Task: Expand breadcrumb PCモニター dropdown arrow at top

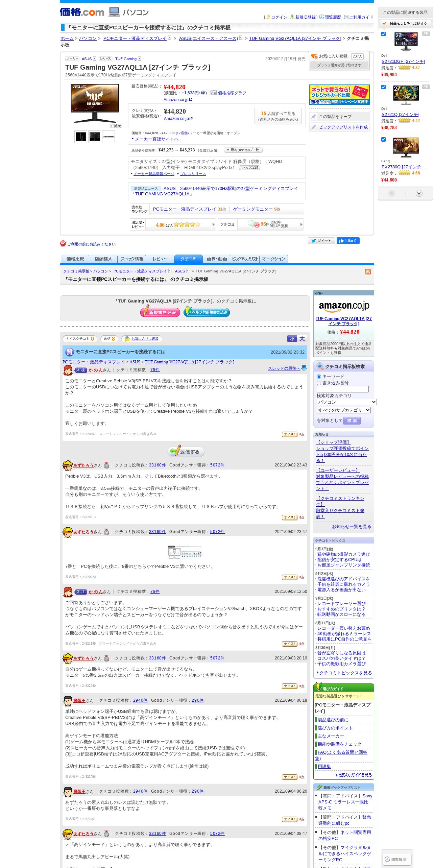Action: 170,38
